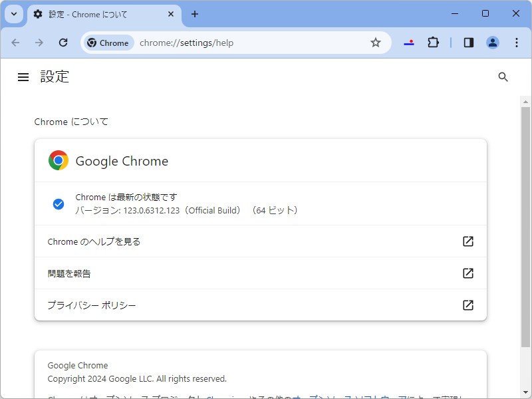
Task: Reload the settings page
Action: pos(63,42)
